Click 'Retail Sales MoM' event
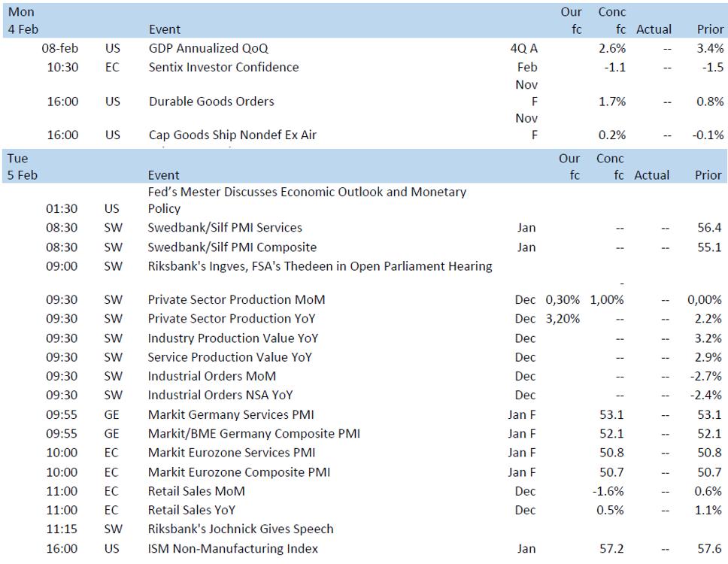The width and height of the screenshot is (728, 564). (x=196, y=491)
